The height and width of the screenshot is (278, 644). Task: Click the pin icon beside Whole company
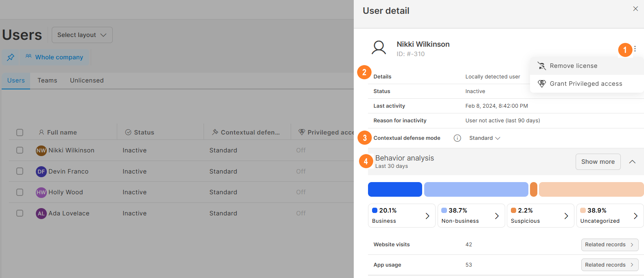(x=11, y=57)
